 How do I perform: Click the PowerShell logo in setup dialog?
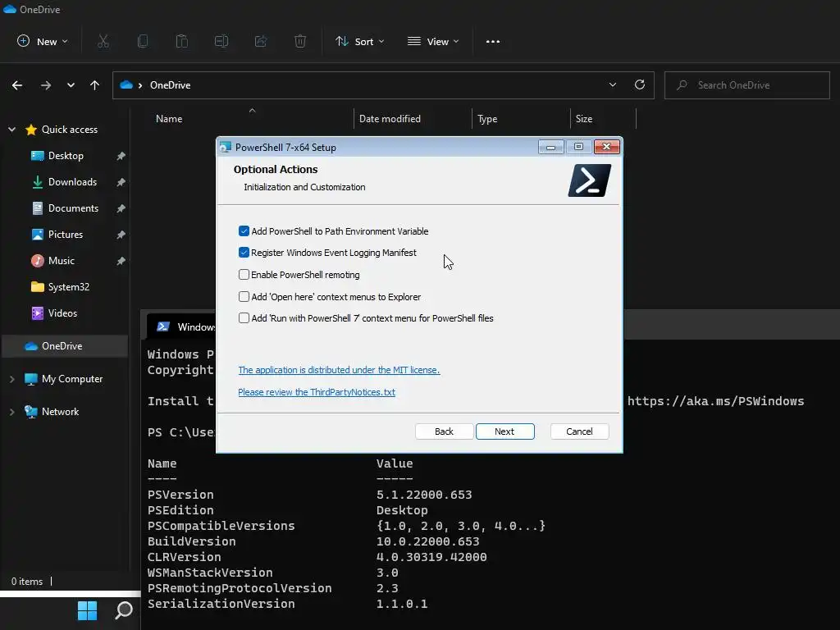pyautogui.click(x=589, y=180)
